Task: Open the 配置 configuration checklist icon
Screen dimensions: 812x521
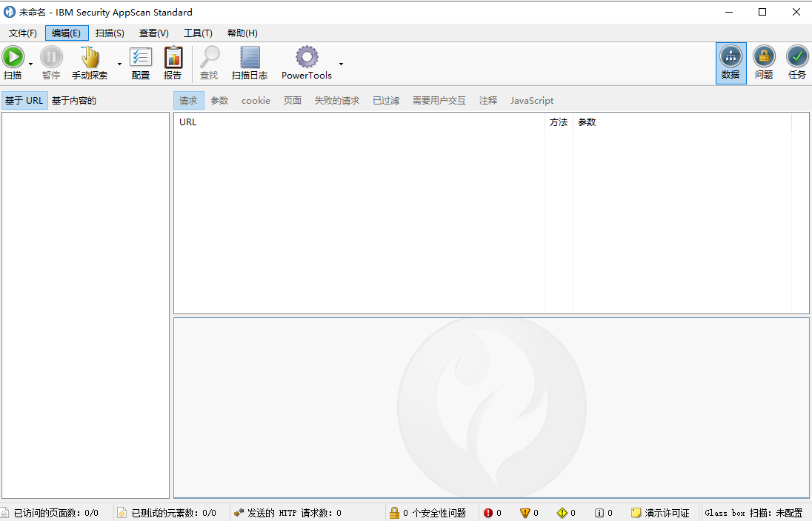Action: 140,57
